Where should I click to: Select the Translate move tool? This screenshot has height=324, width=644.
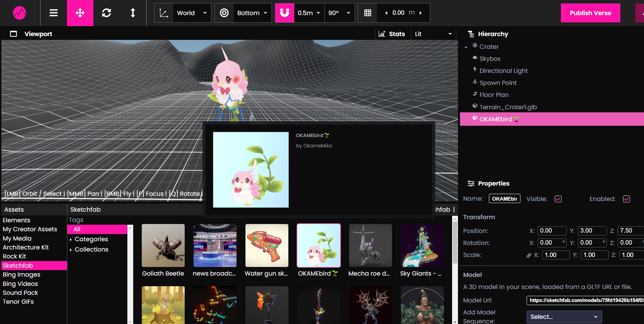tap(80, 13)
